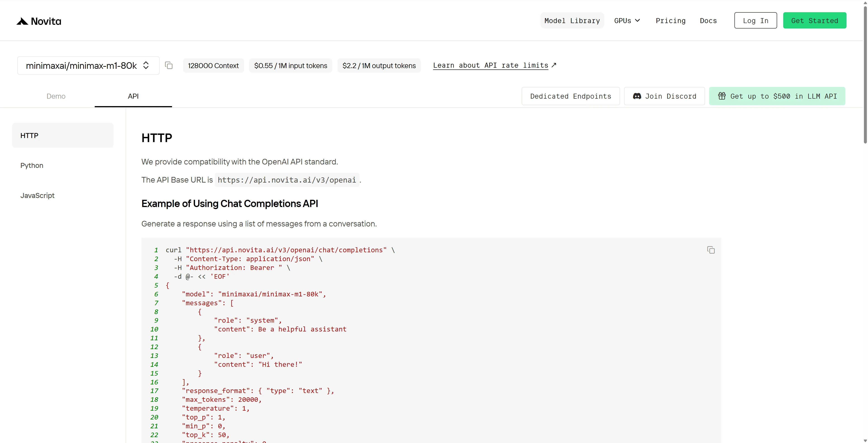This screenshot has width=868, height=443.
Task: Select the API tab
Action: click(x=133, y=96)
